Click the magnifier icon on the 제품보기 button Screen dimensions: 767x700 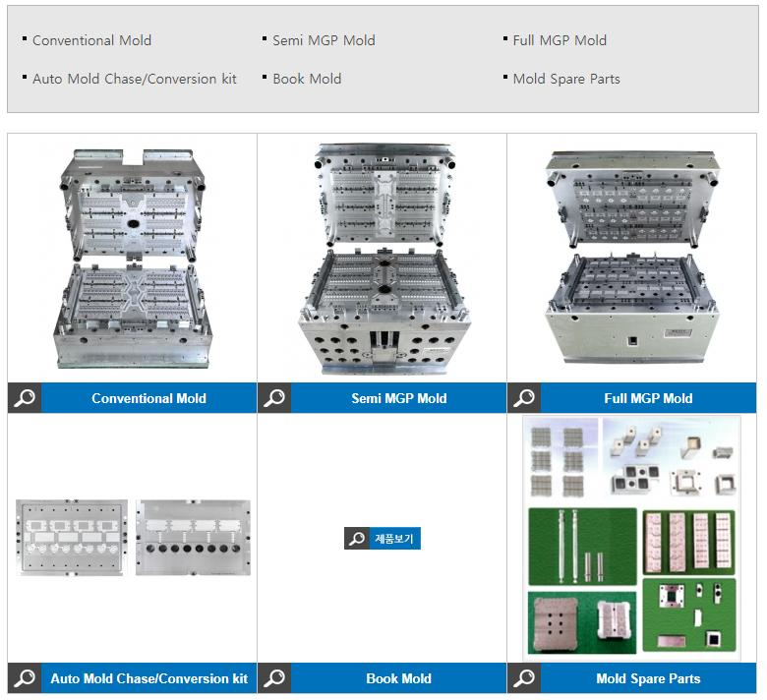357,538
